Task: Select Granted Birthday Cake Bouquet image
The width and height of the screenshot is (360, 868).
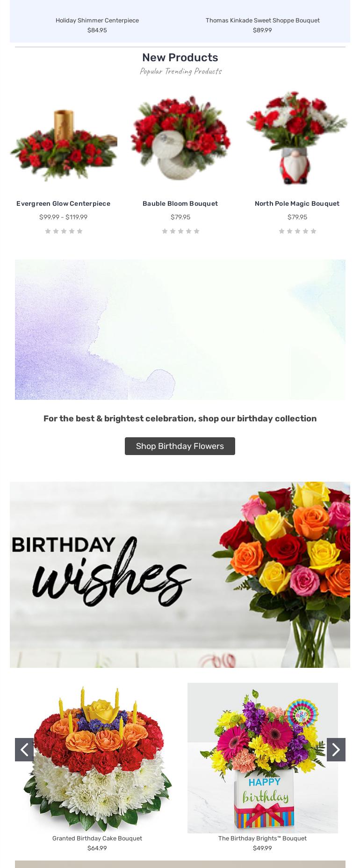Action: pos(97,758)
